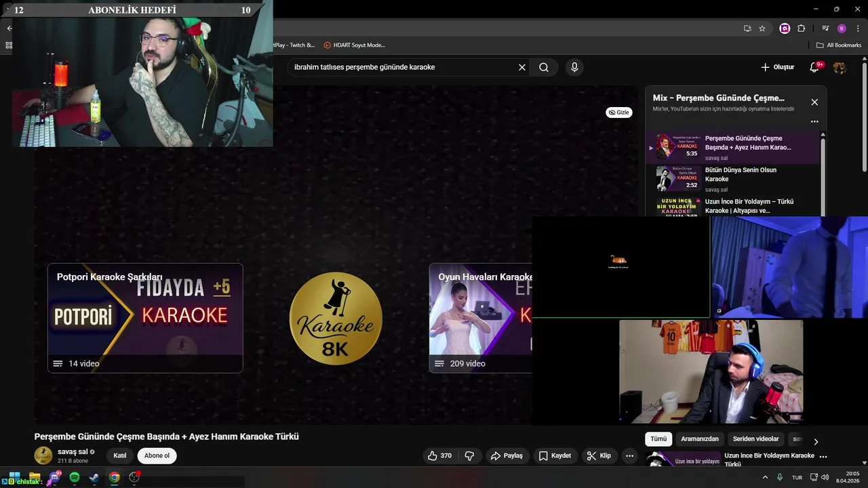This screenshot has width=868, height=488.
Task: Open more actions menu beside Klip
Action: [629, 455]
